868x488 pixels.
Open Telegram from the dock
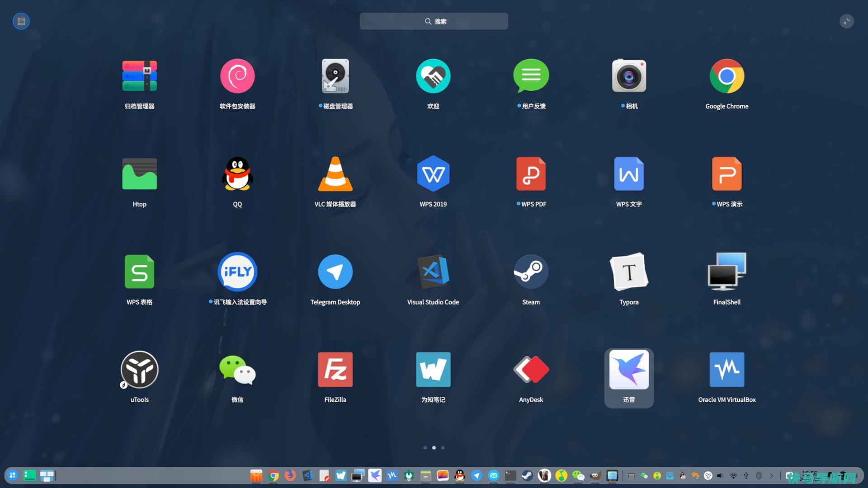tap(476, 475)
